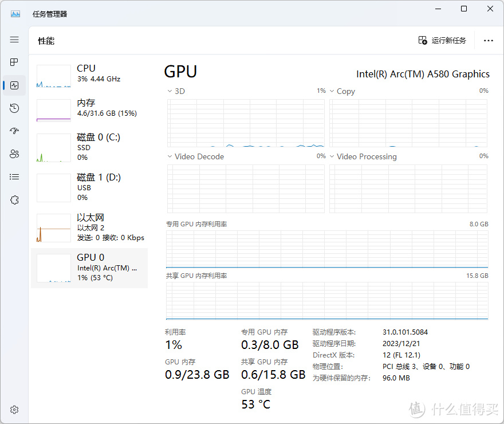Click the CPU mini graph thumbnail
Viewport: 504px width, 424px height.
tap(54, 76)
